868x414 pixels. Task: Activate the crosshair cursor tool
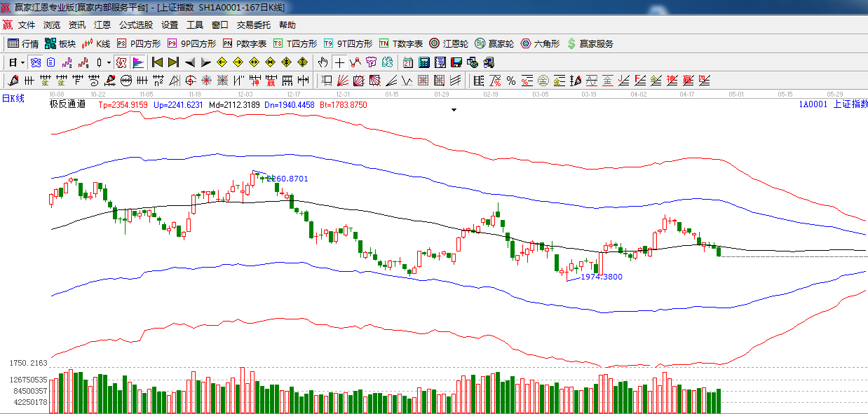(x=339, y=62)
